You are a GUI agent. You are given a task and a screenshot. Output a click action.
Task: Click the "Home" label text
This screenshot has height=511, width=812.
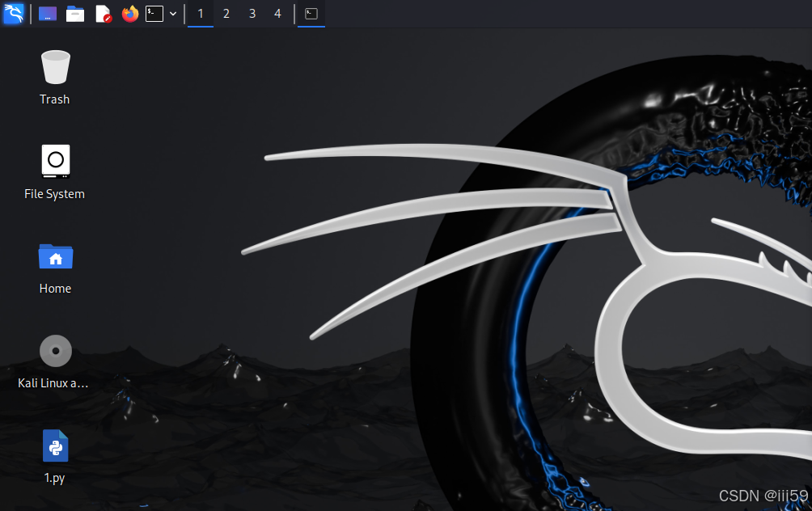55,289
